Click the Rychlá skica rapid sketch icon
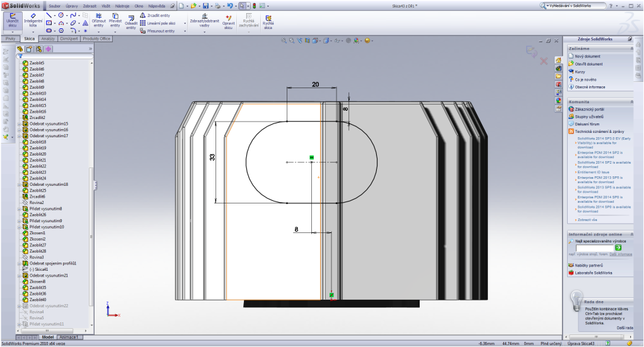 click(x=268, y=22)
